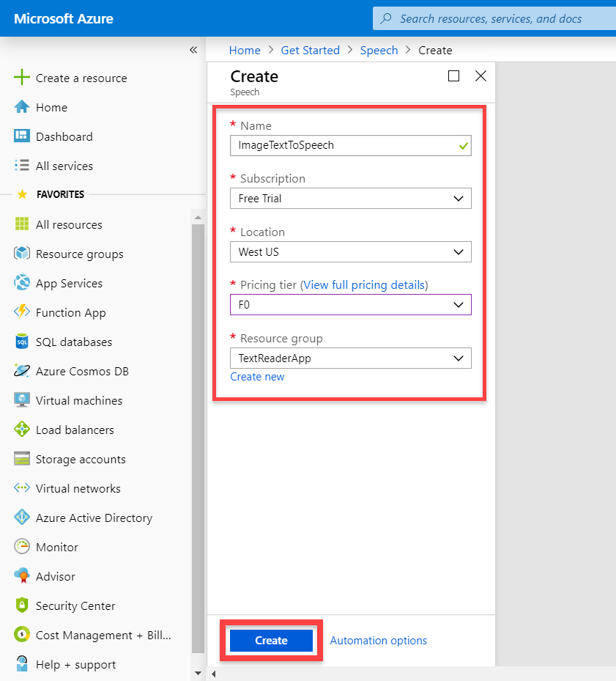The width and height of the screenshot is (616, 681).
Task: Click the Name input field ImageTextToSpeech
Action: point(350,145)
